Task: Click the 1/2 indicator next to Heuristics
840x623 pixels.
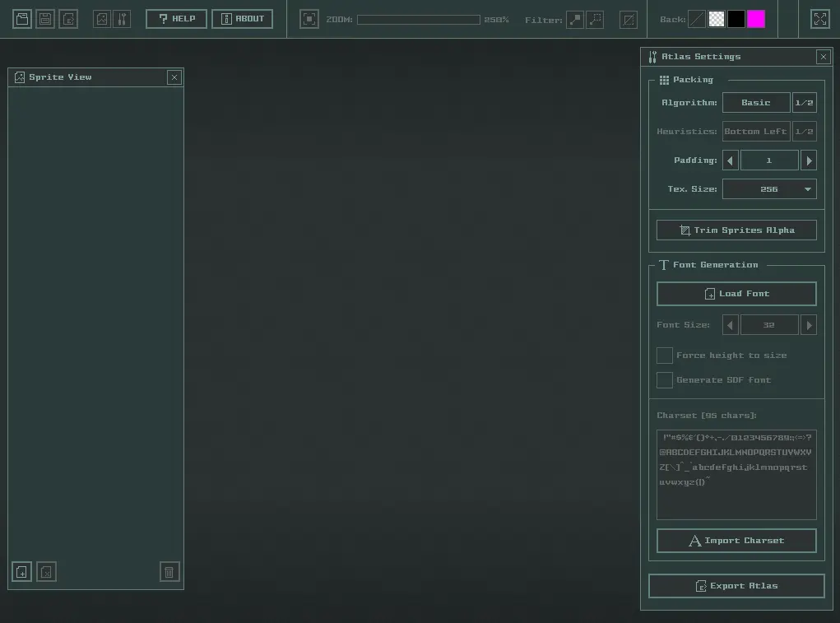Action: tap(804, 131)
